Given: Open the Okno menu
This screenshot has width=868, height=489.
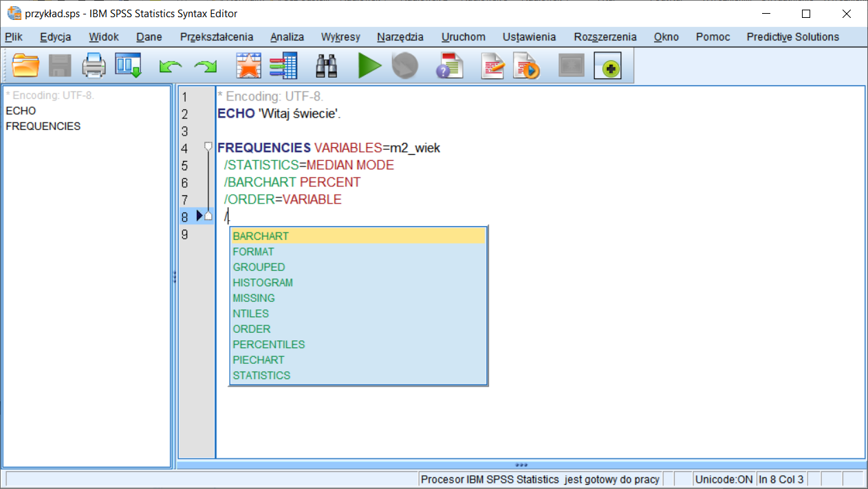Looking at the screenshot, I should (666, 37).
